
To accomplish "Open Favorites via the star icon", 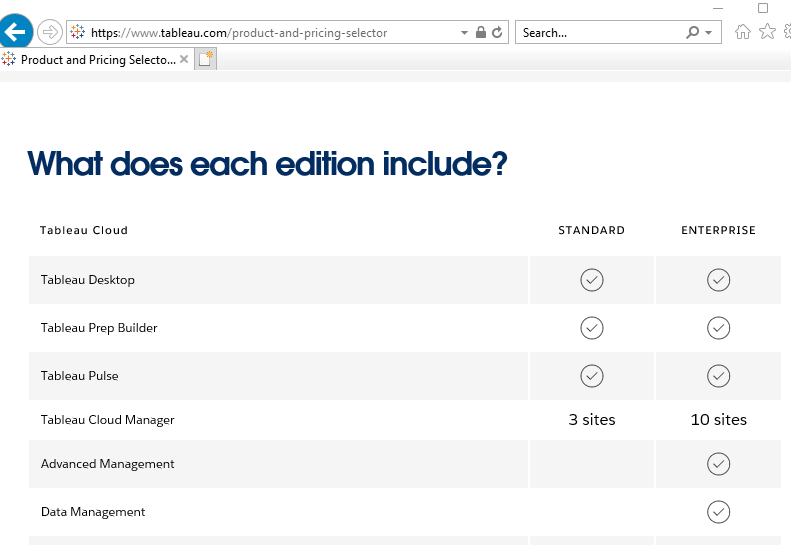I will click(x=767, y=31).
